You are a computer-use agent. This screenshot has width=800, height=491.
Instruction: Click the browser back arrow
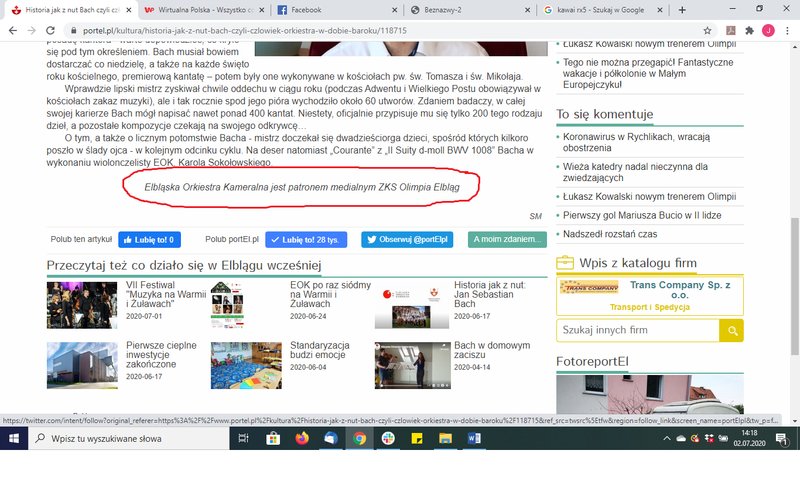coord(12,31)
